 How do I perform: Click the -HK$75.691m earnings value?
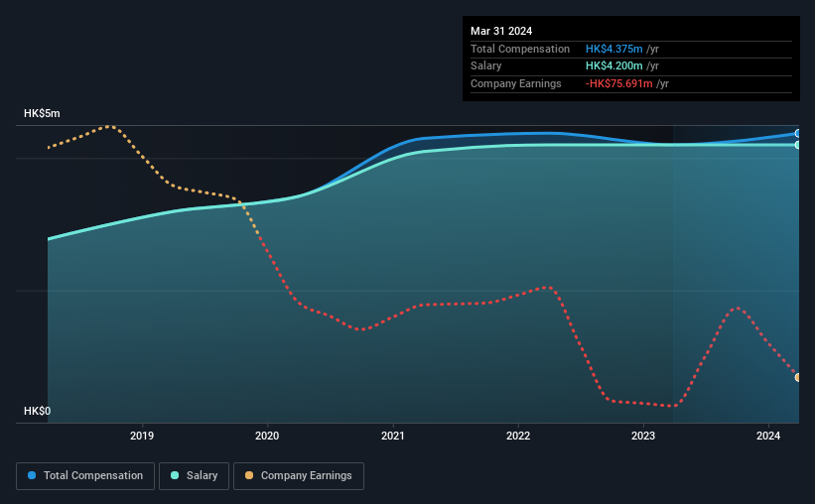(618, 83)
